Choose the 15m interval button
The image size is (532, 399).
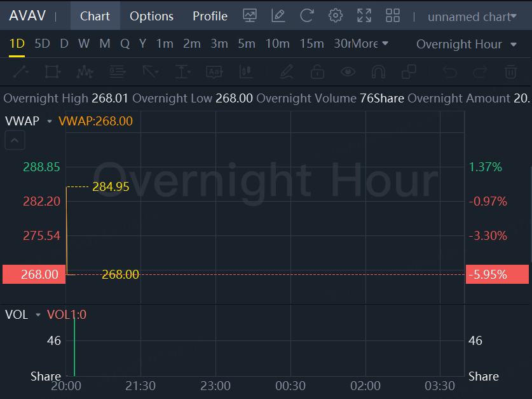pos(311,44)
